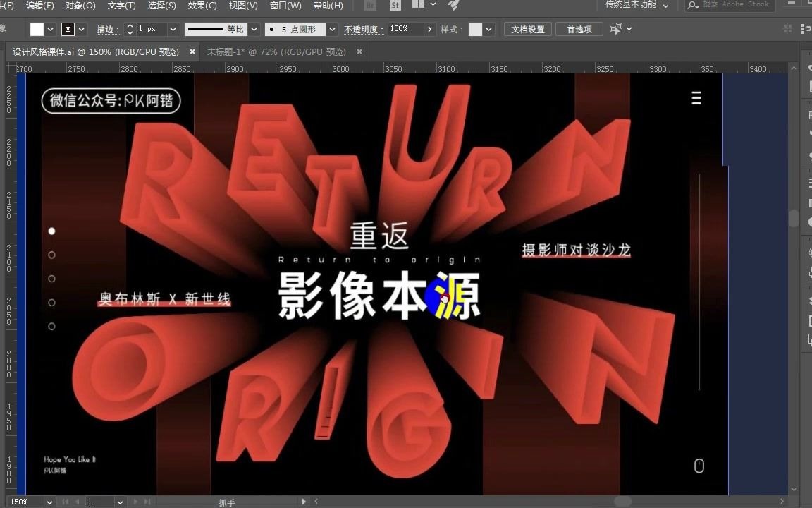812x508 pixels.
Task: Open the 150% zoom level dropdown
Action: [x=49, y=502]
